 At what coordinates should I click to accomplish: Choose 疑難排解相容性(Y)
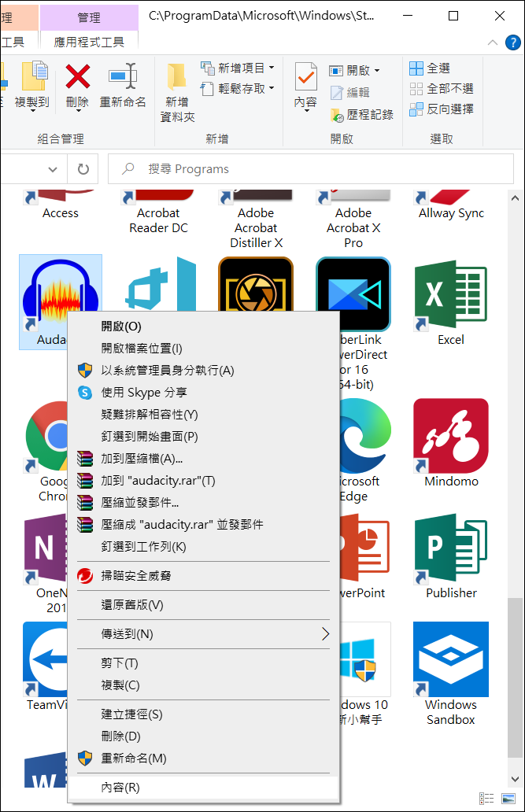click(x=203, y=415)
